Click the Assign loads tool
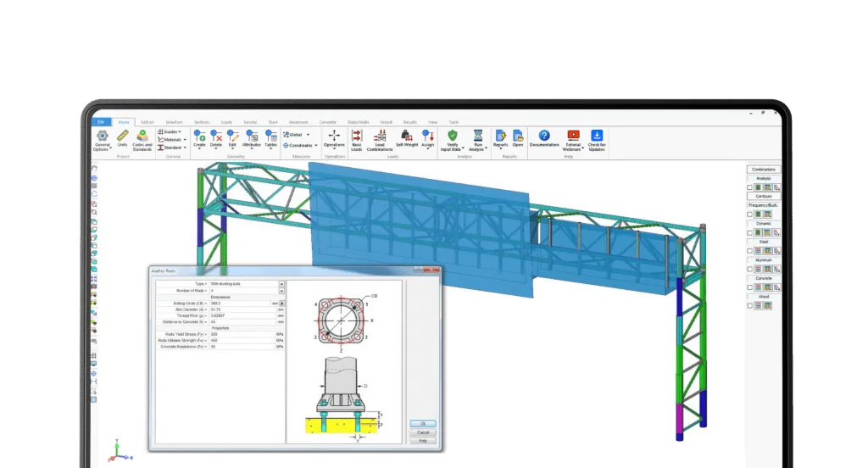Image resolution: width=868 pixels, height=468 pixels. (428, 138)
